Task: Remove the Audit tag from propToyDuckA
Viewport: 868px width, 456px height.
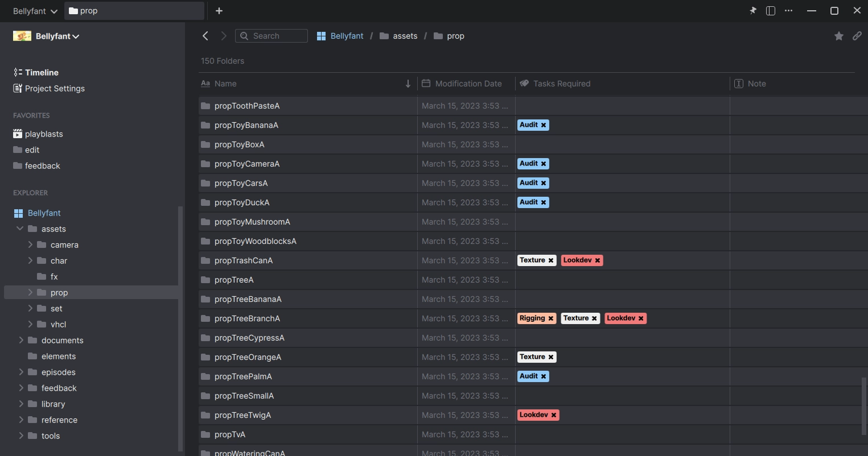Action: coord(544,202)
